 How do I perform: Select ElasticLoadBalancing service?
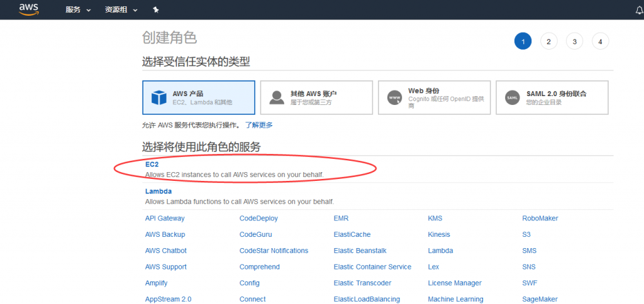pyautogui.click(x=367, y=299)
